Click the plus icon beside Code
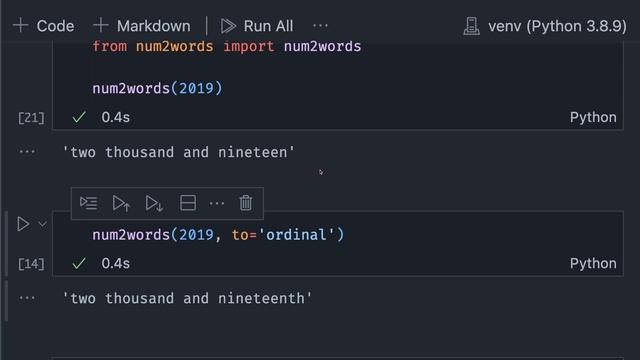Image resolution: width=640 pixels, height=360 pixels. coord(20,26)
